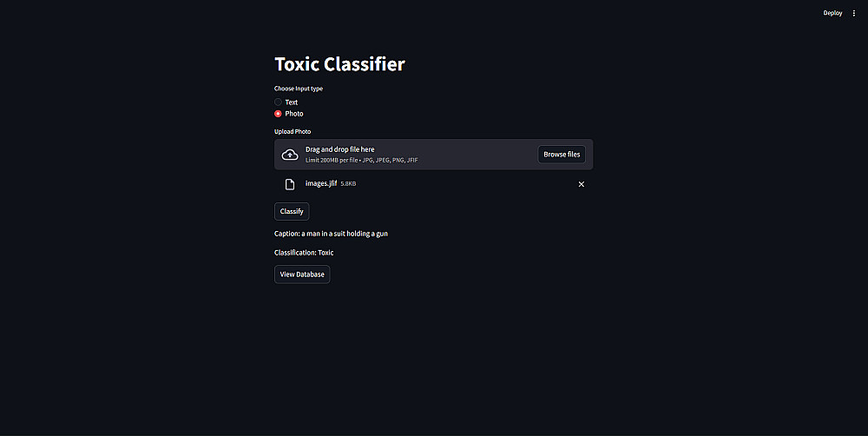
Task: Click the word 'Photo' beside the radio
Action: click(x=294, y=114)
